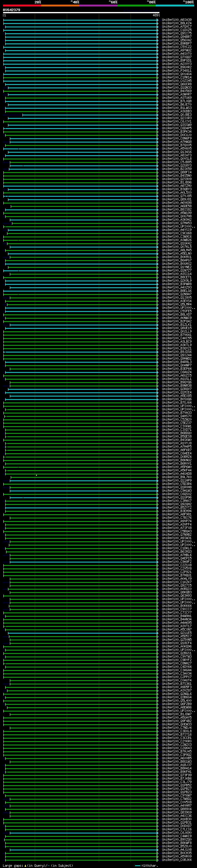Click the yellow gap marker in A4U4D8 row
The height and width of the screenshot is (868, 197).
(36, 475)
